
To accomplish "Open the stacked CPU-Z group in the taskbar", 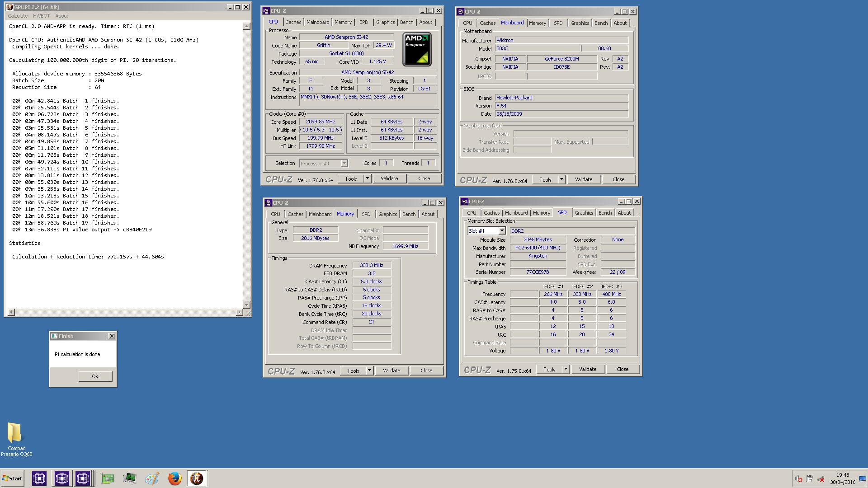I will click(84, 479).
